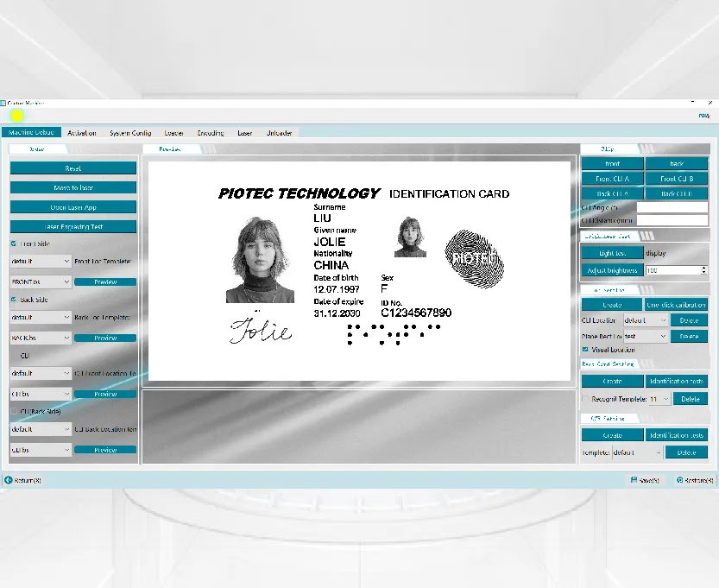Open the CLI Front Location template dropdown
Viewport: 719px width, 588px height.
pyautogui.click(x=41, y=373)
